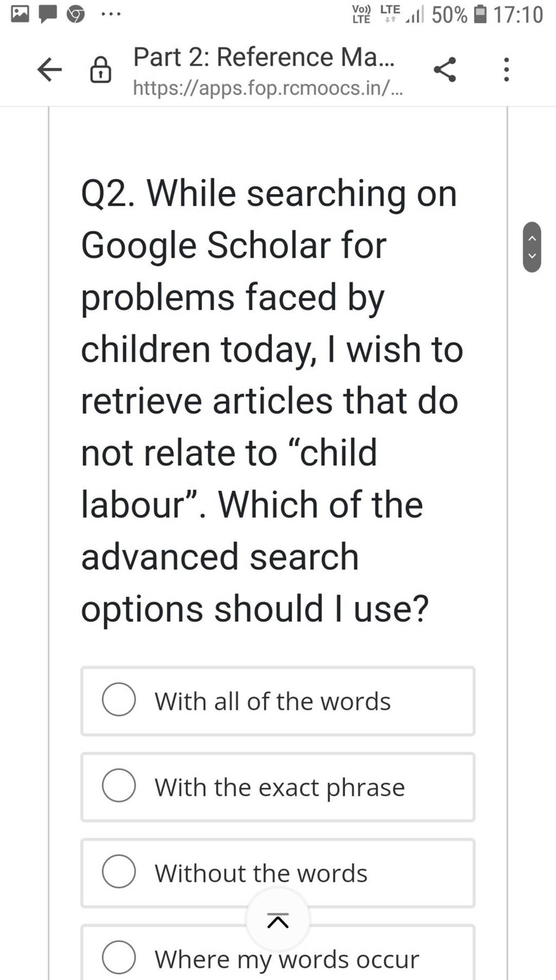
Task: Choose the 'Without the words' option
Action: [118, 872]
